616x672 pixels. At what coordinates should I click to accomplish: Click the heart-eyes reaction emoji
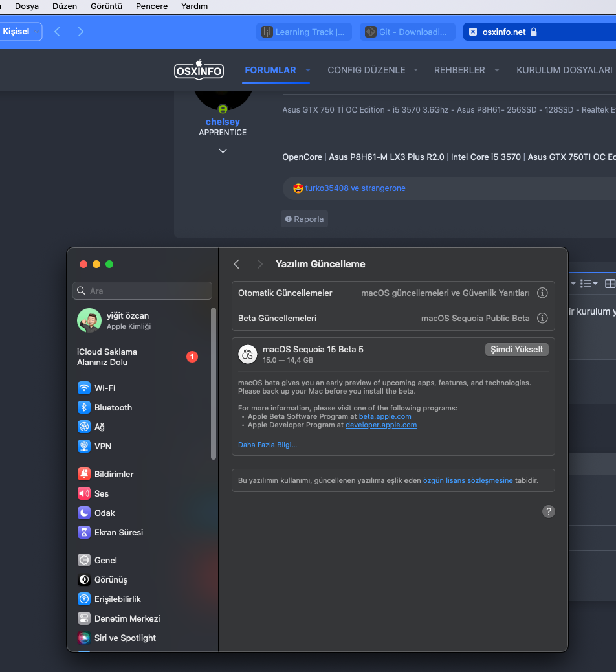(298, 188)
